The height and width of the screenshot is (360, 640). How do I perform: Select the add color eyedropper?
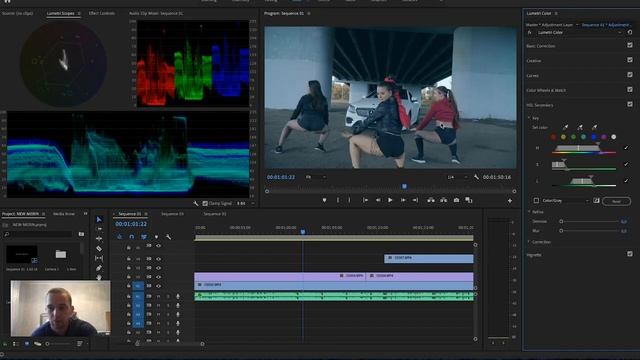580,127
